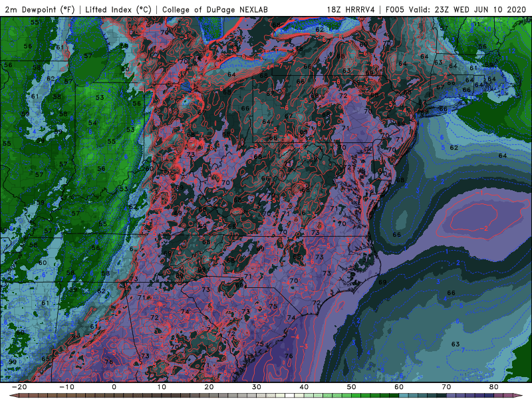Click the 'F005' forecast hour label
The height and width of the screenshot is (399, 532).
click(x=395, y=9)
